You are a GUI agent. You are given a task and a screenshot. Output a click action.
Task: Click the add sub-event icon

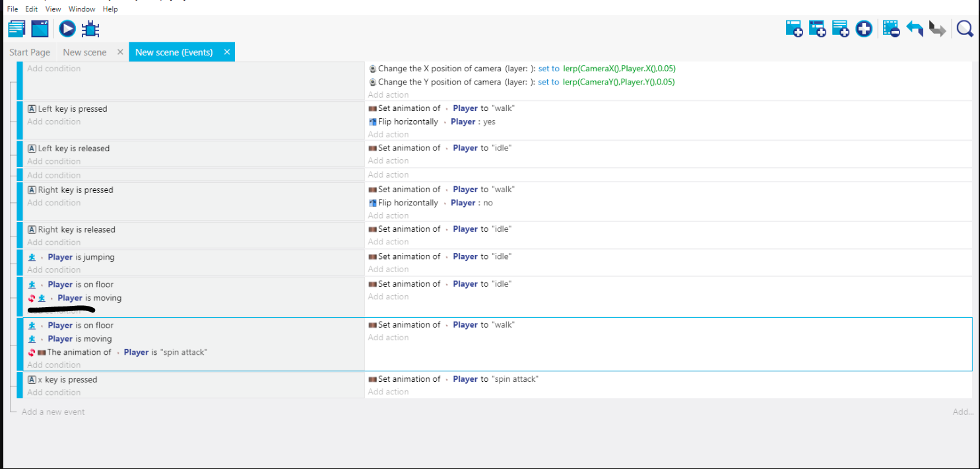[x=817, y=29]
